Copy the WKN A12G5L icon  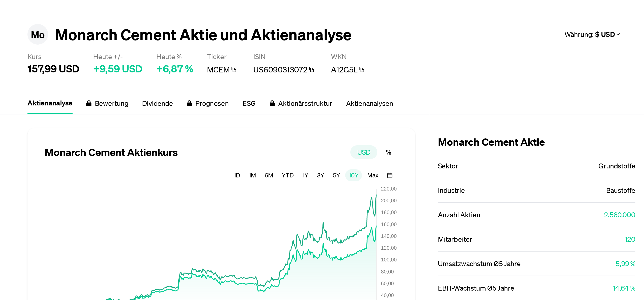pos(362,70)
